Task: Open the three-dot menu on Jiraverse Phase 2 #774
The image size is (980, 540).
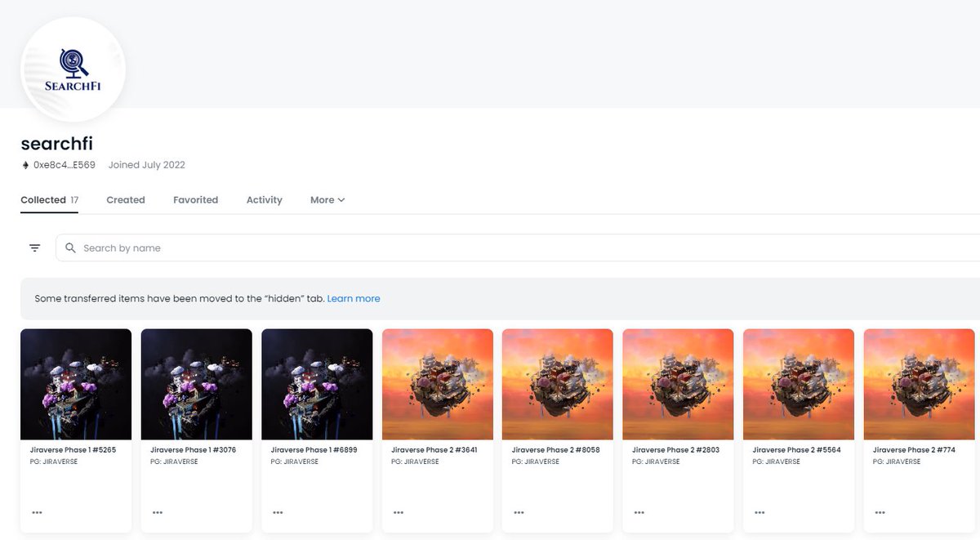Action: [x=880, y=512]
